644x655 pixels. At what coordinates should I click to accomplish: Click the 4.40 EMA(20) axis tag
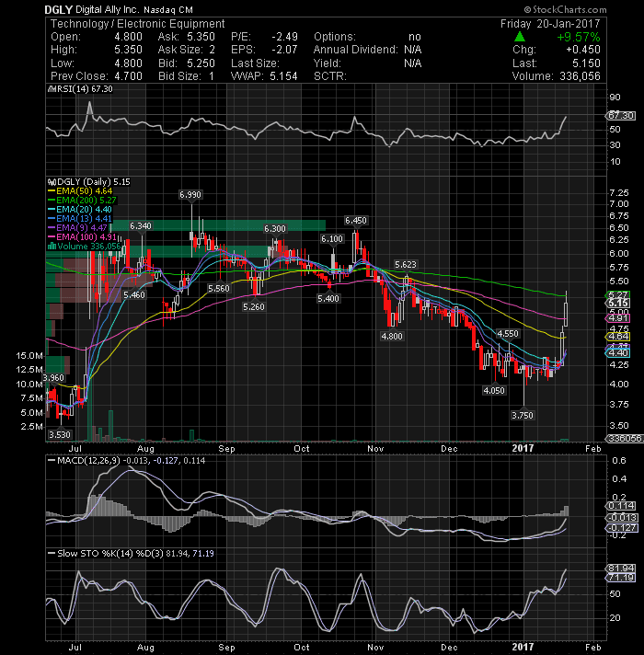[x=618, y=353]
